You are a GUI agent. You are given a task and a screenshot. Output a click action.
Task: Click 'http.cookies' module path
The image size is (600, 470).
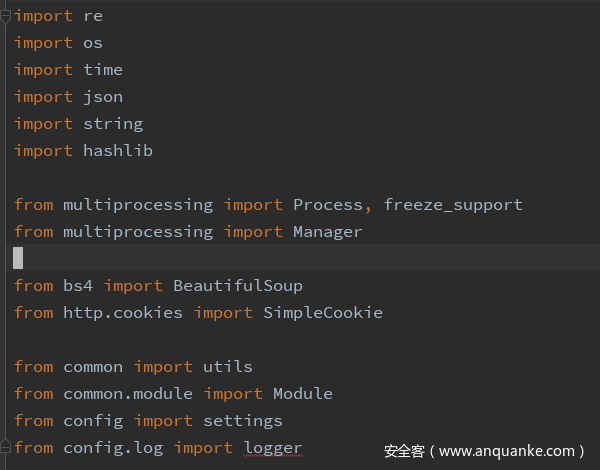123,313
